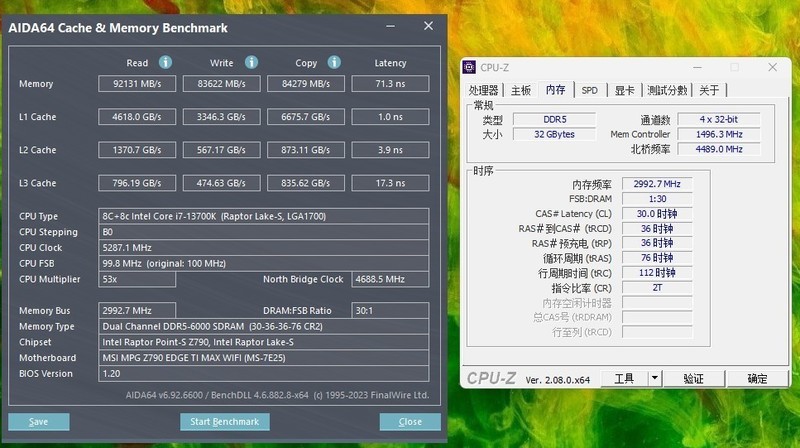Click the 大小 32 GBytes value
800x448 pixels.
click(555, 134)
